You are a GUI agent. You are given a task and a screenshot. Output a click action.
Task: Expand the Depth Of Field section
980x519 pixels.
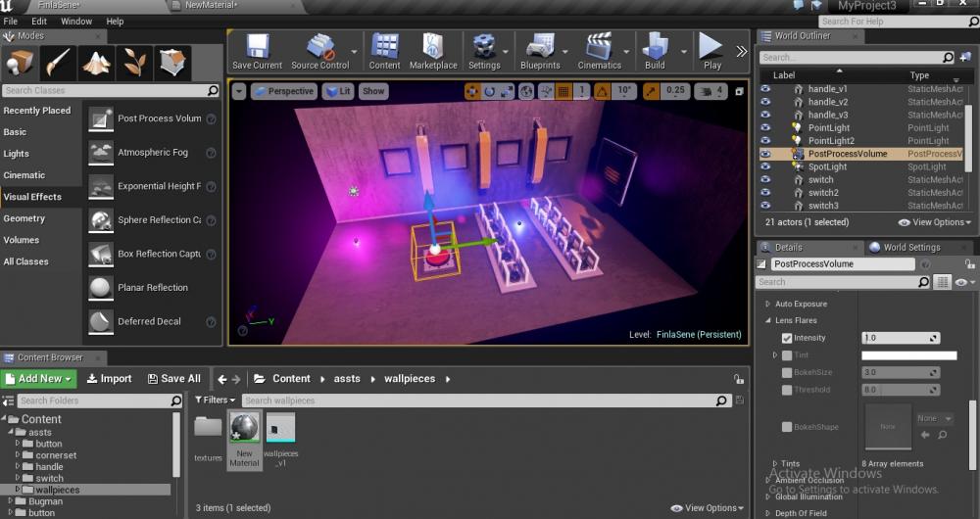768,513
